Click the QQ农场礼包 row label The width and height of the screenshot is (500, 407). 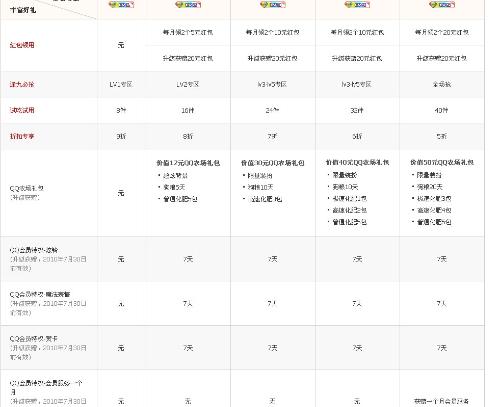pyautogui.click(x=27, y=189)
